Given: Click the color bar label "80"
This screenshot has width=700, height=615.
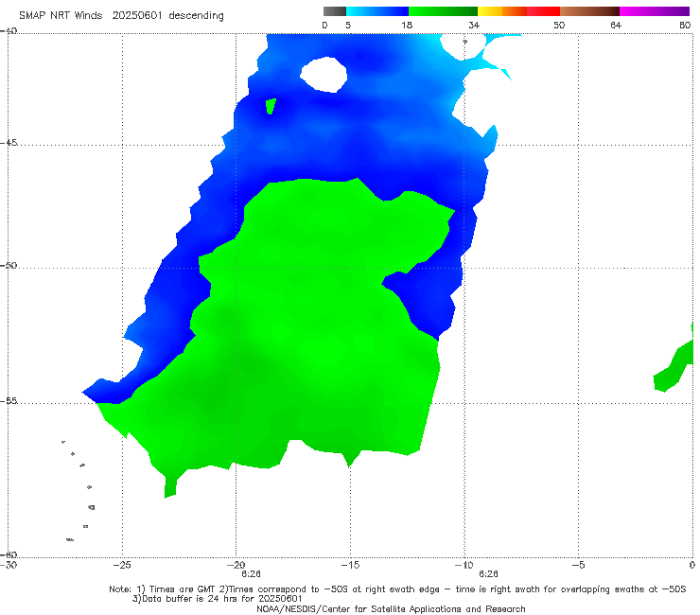Looking at the screenshot, I should point(685,25).
